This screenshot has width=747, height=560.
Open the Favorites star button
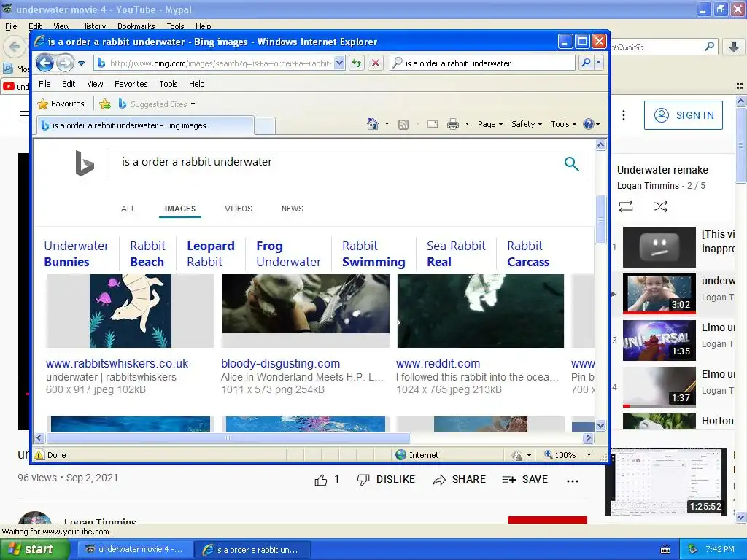61,104
